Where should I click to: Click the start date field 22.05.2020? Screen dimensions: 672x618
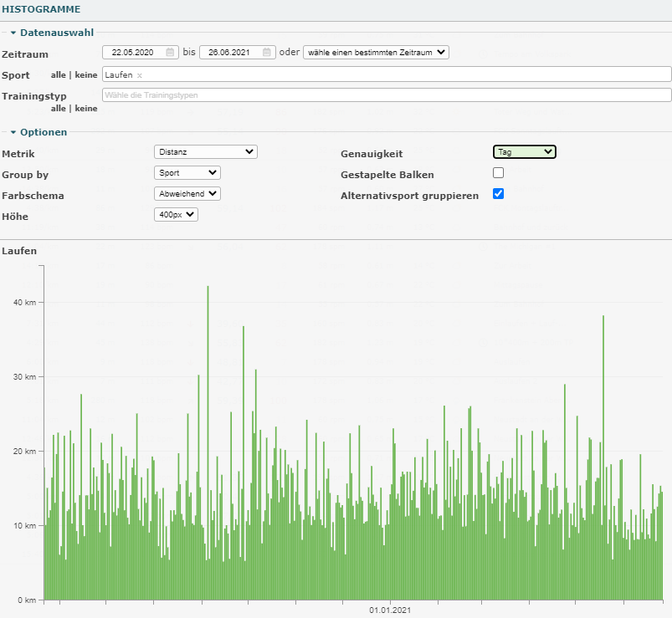(132, 52)
